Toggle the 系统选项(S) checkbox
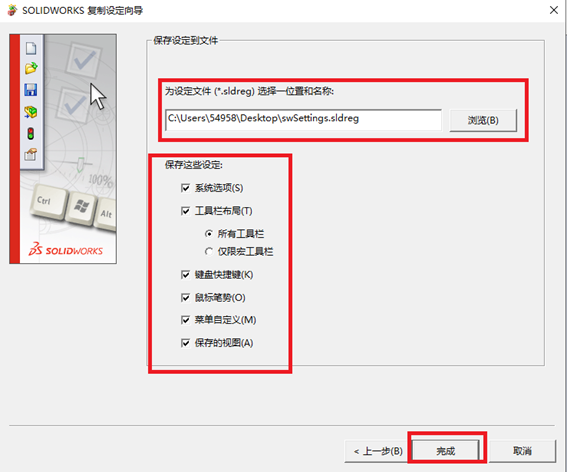Viewport: 567px width, 472px height. (186, 188)
